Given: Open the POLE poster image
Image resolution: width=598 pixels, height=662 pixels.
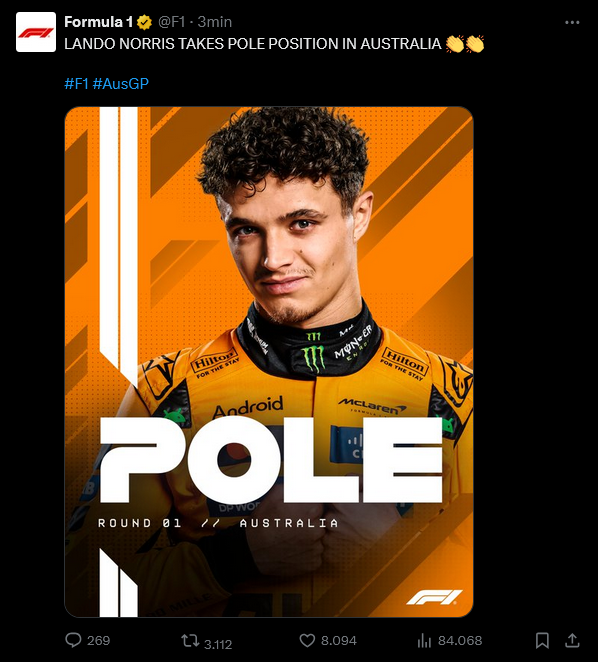Looking at the screenshot, I should pyautogui.click(x=269, y=362).
